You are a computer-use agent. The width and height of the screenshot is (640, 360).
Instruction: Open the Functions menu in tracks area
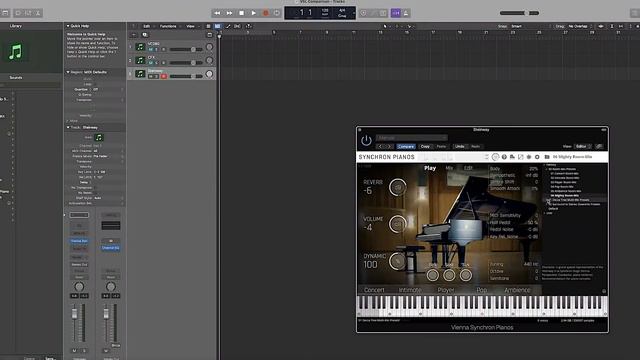169,26
